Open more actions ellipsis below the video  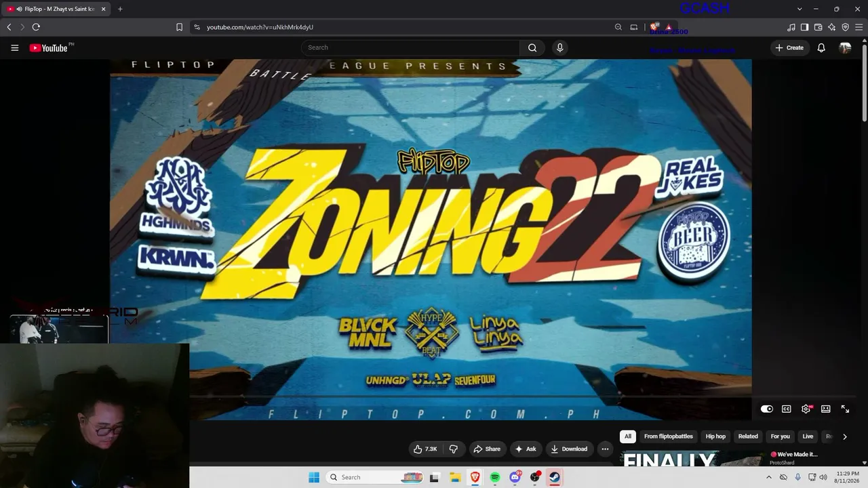coord(605,449)
